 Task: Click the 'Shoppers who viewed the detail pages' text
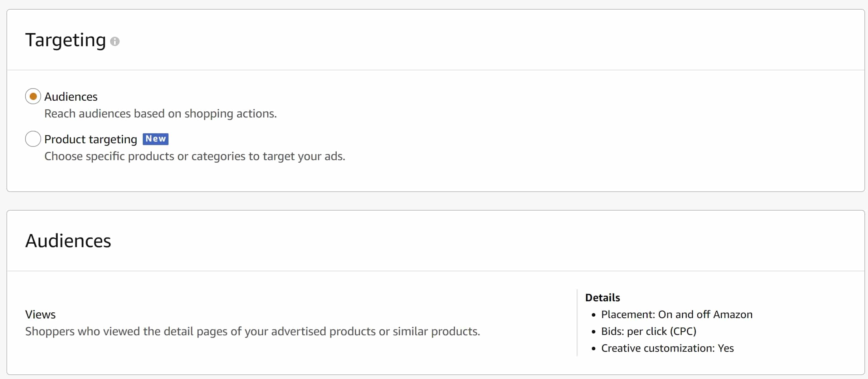(x=253, y=331)
